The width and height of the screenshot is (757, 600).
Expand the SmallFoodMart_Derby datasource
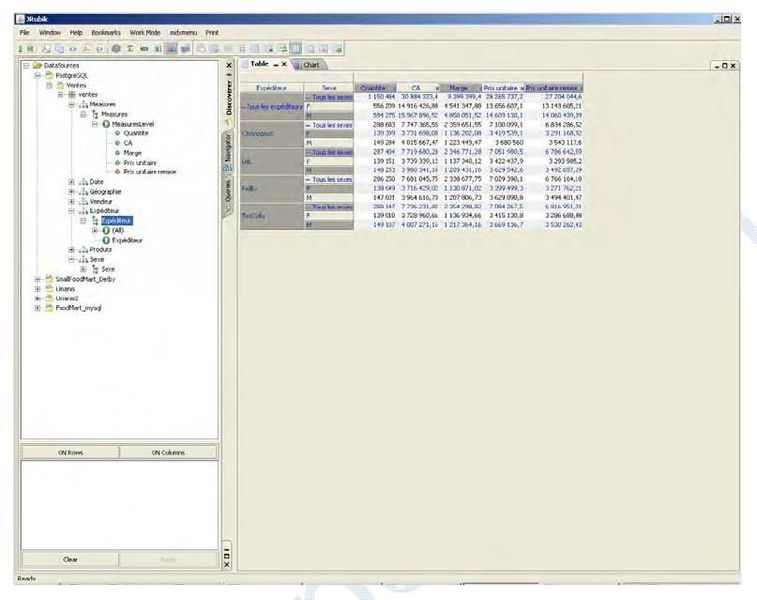[37, 279]
